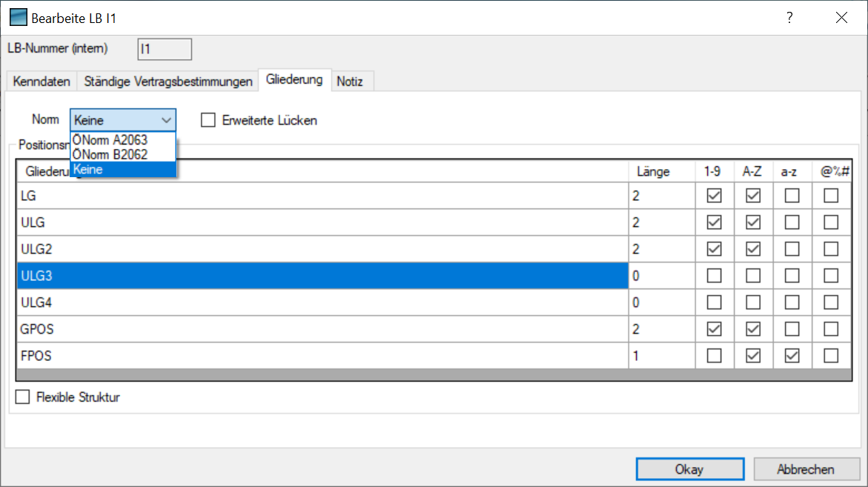
Task: Enable the Erweiterte Lücken checkbox
Action: [209, 120]
